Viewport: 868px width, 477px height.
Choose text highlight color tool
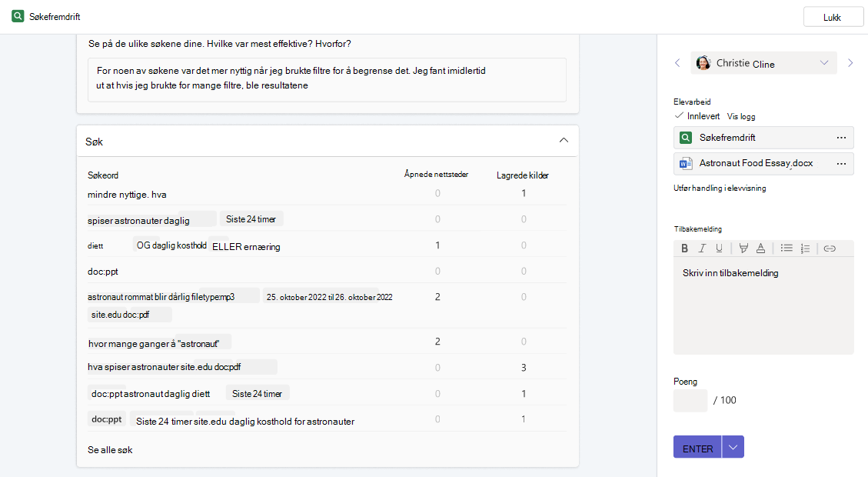(x=743, y=249)
